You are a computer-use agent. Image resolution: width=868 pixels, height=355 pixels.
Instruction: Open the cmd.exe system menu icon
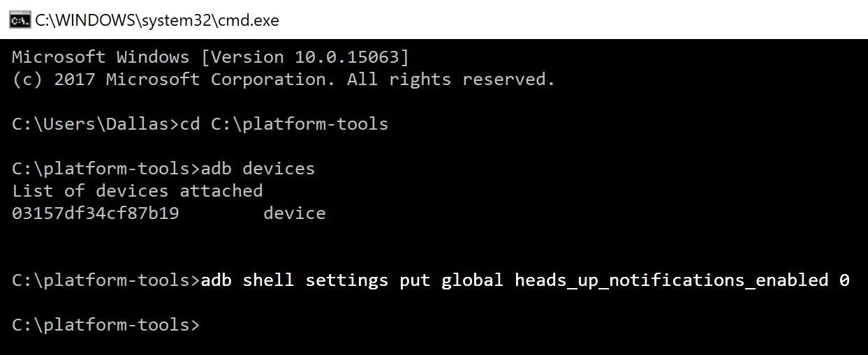(x=20, y=20)
